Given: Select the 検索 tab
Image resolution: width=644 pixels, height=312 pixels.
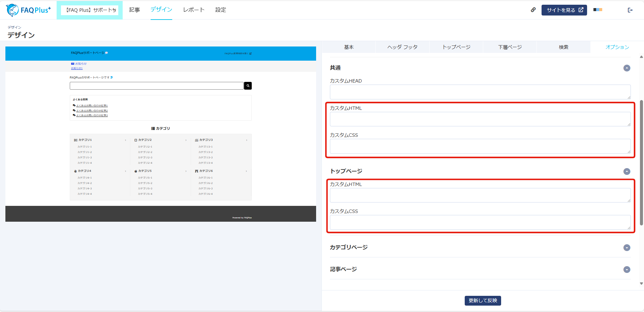Looking at the screenshot, I should click(x=563, y=47).
